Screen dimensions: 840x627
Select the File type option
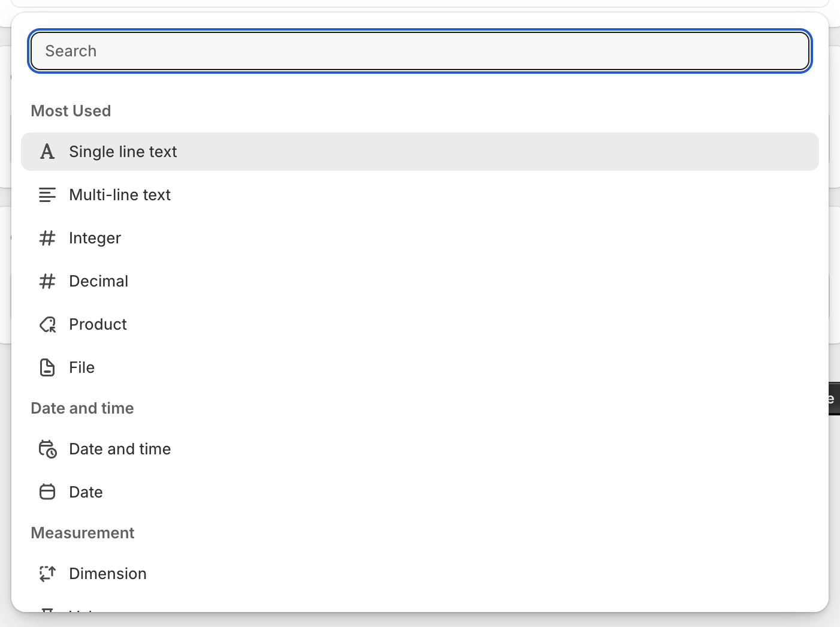tap(419, 367)
